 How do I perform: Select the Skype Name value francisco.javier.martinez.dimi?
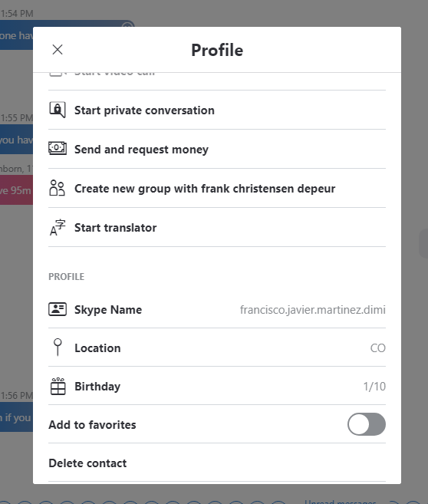point(313,310)
